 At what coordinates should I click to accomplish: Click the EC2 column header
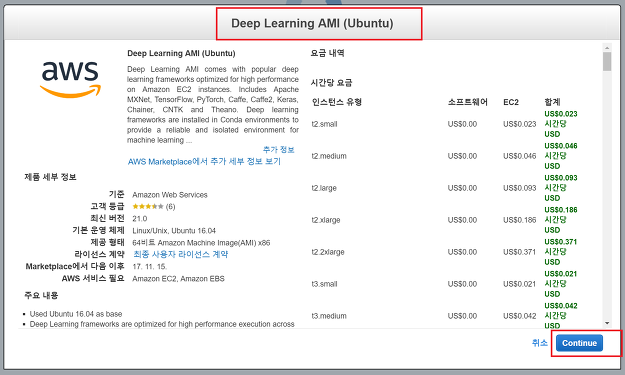click(511, 102)
